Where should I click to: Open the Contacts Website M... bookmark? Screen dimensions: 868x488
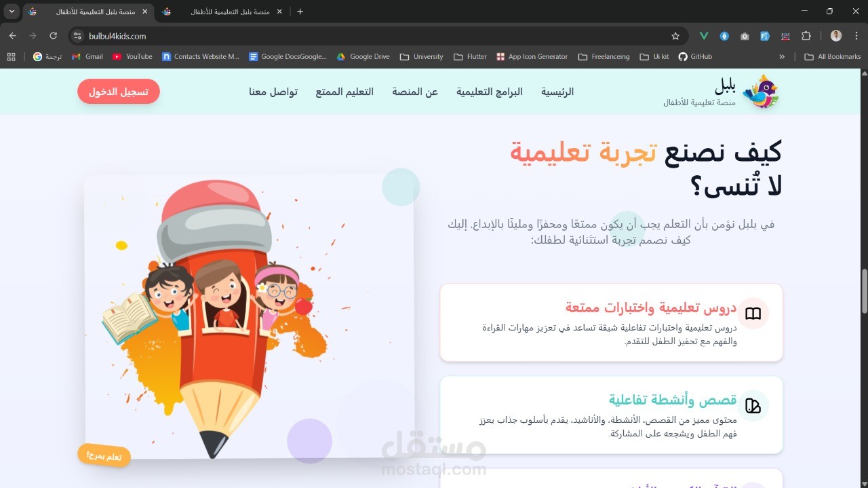pos(201,57)
